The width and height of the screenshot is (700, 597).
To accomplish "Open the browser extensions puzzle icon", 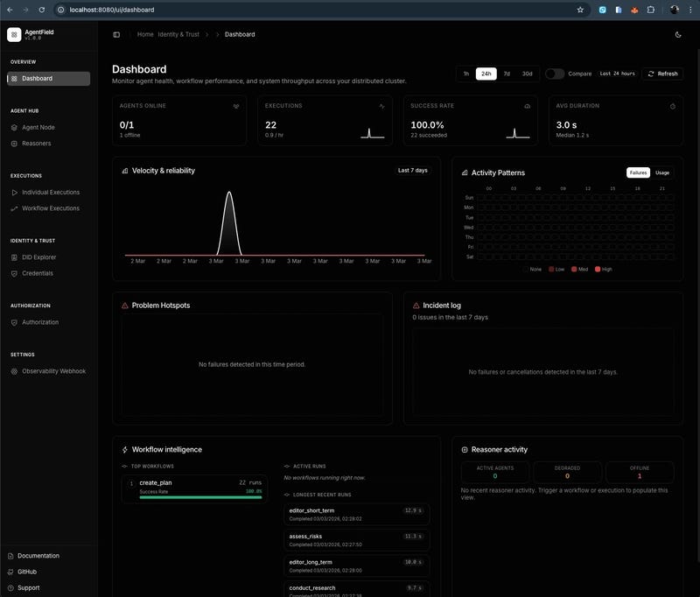I will 650,10.
